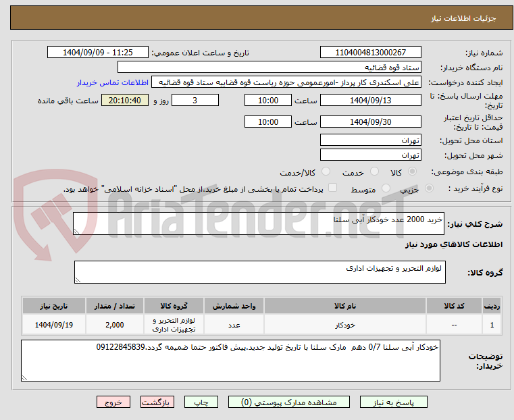Screen dimensions: 514x420
Task: Click resize handle of شرح کلی نیاز box
Action: pos(77,232)
